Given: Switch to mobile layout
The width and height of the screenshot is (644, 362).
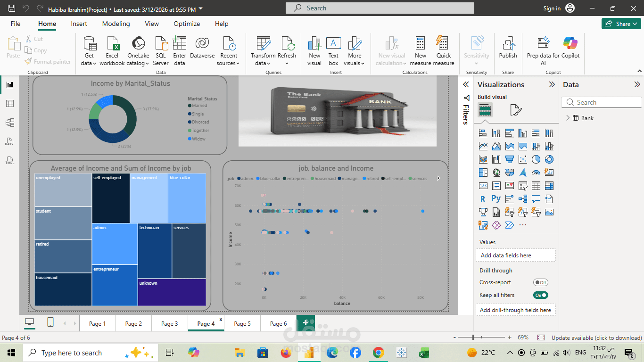Looking at the screenshot, I should click(50, 322).
